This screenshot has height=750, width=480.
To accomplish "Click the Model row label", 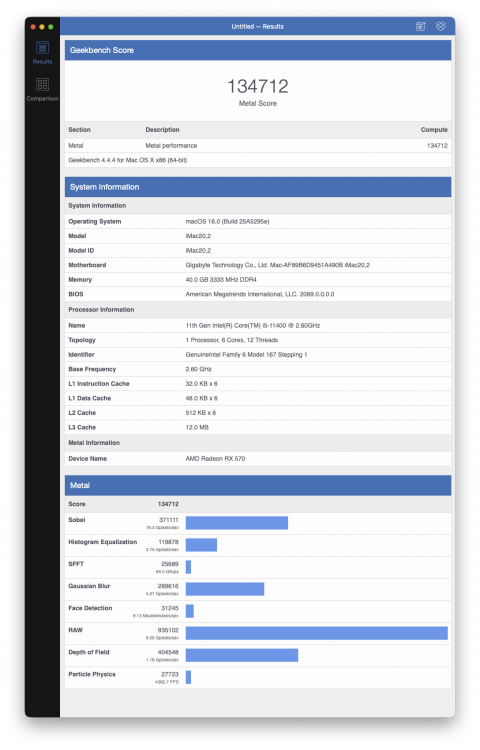I will [x=77, y=236].
